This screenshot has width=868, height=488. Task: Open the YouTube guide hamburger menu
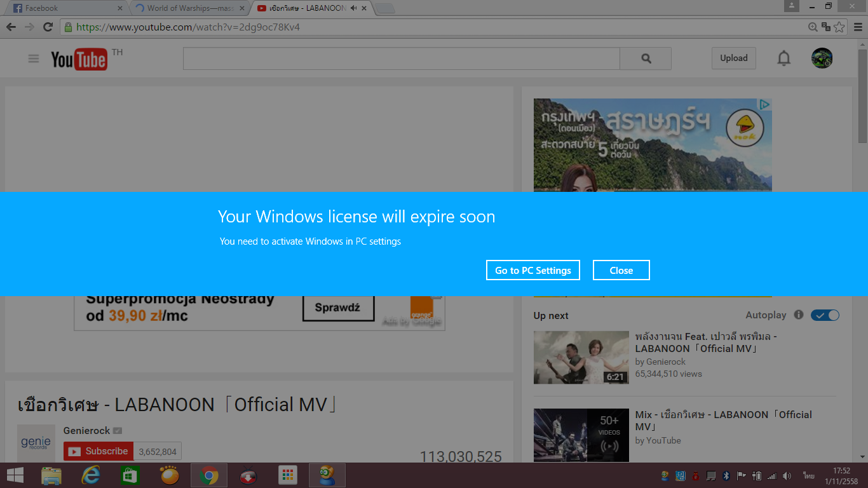[x=34, y=58]
